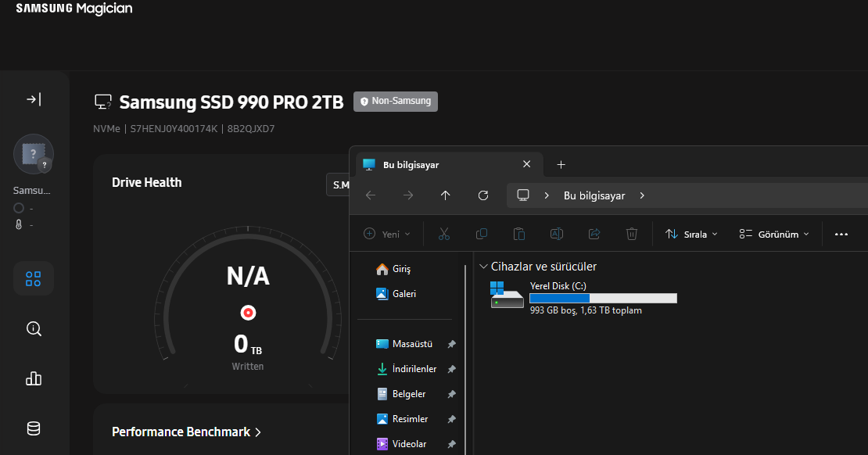868x455 pixels.
Task: Open the data management database icon
Action: (x=34, y=428)
